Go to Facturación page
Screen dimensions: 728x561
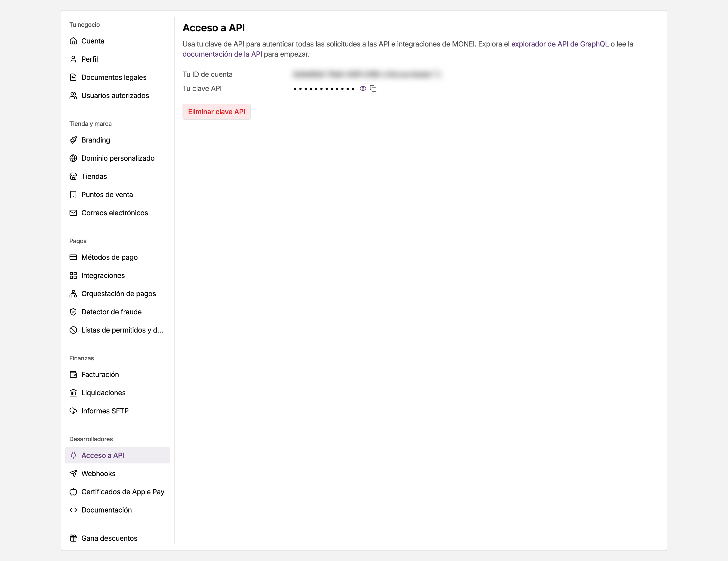click(118, 375)
